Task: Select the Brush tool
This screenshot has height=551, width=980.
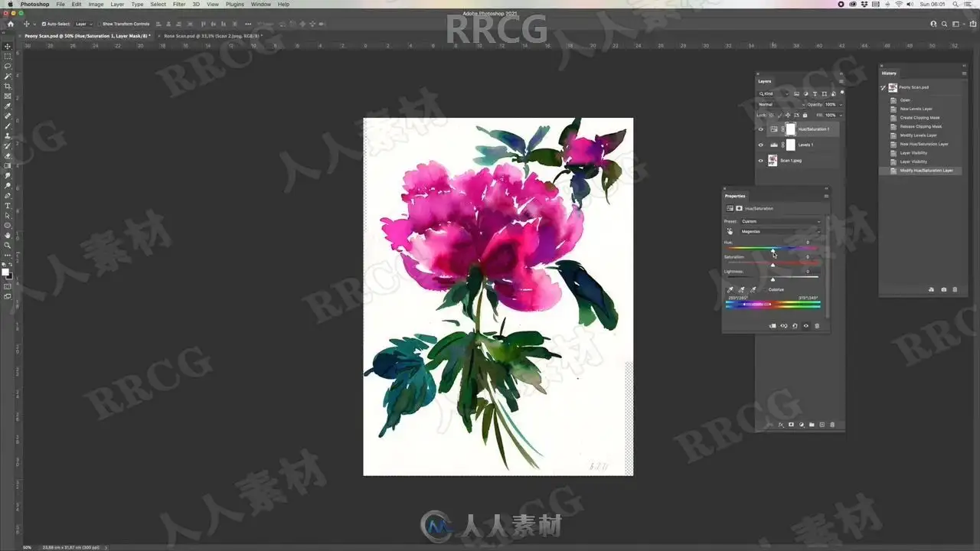Action: (x=8, y=126)
